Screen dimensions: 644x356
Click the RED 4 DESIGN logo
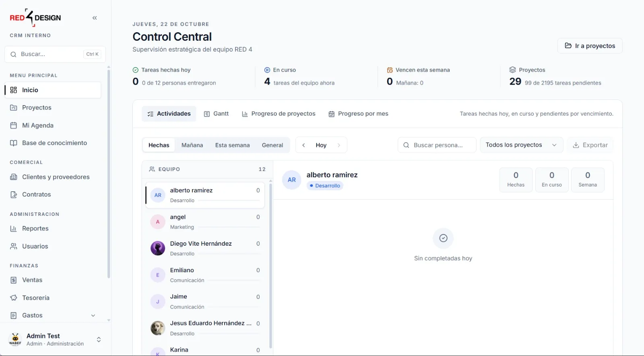[x=35, y=18]
